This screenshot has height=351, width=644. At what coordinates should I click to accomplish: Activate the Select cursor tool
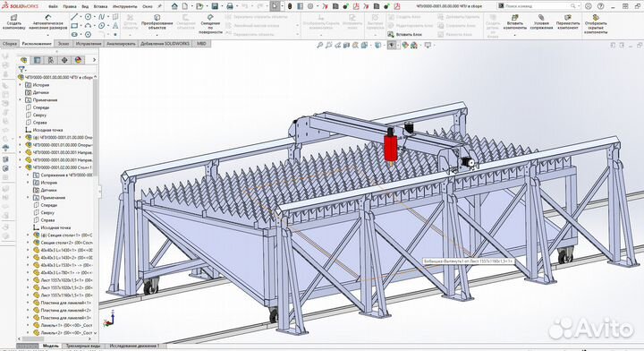pos(275,6)
